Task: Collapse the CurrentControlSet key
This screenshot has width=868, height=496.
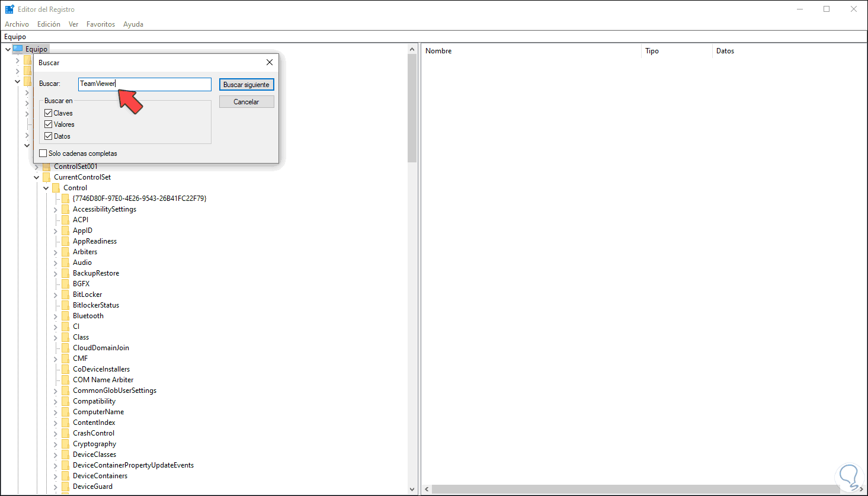Action: click(x=37, y=177)
